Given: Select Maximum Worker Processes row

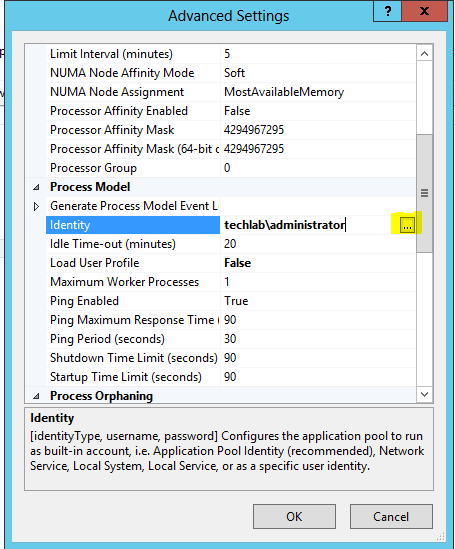Looking at the screenshot, I should 231,282.
